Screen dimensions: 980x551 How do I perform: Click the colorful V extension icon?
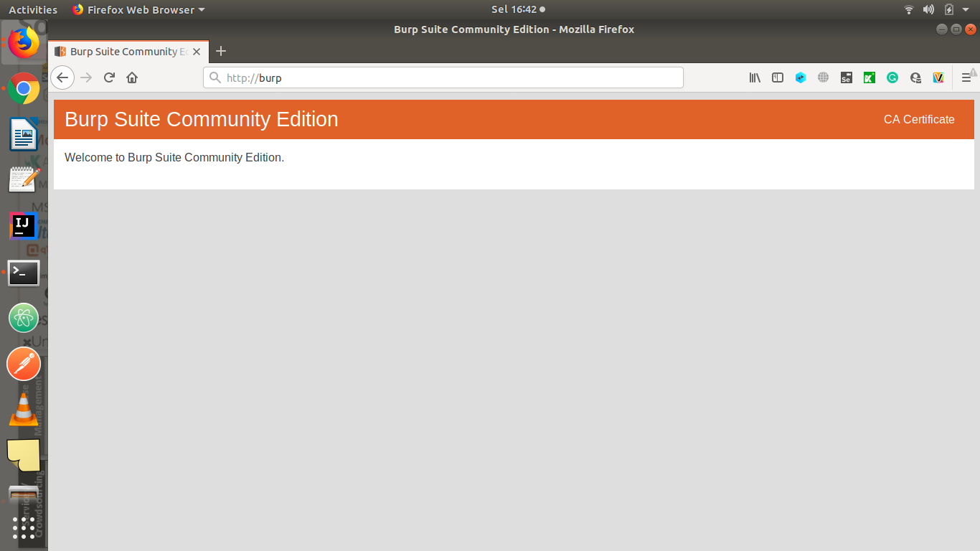click(938, 77)
